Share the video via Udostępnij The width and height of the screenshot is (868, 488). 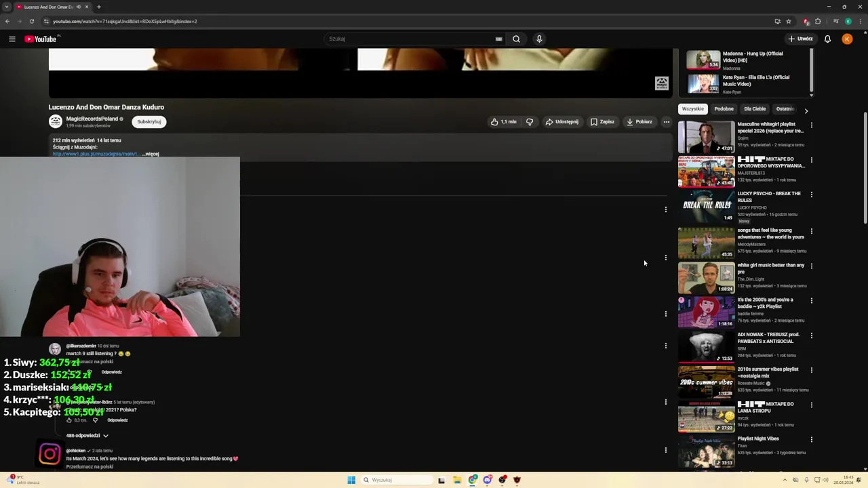[562, 122]
